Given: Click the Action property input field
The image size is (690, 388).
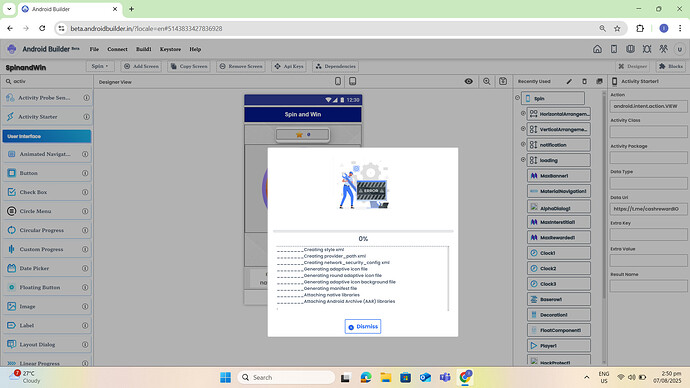Looking at the screenshot, I should pos(649,106).
